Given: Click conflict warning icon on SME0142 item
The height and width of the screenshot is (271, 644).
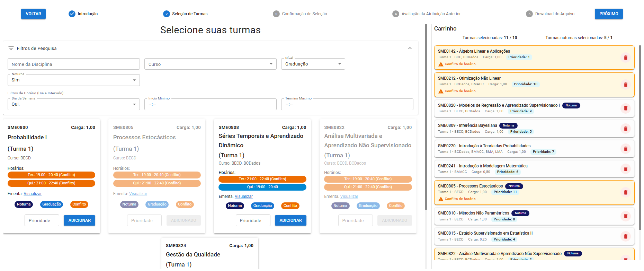Looking at the screenshot, I should [441, 64].
